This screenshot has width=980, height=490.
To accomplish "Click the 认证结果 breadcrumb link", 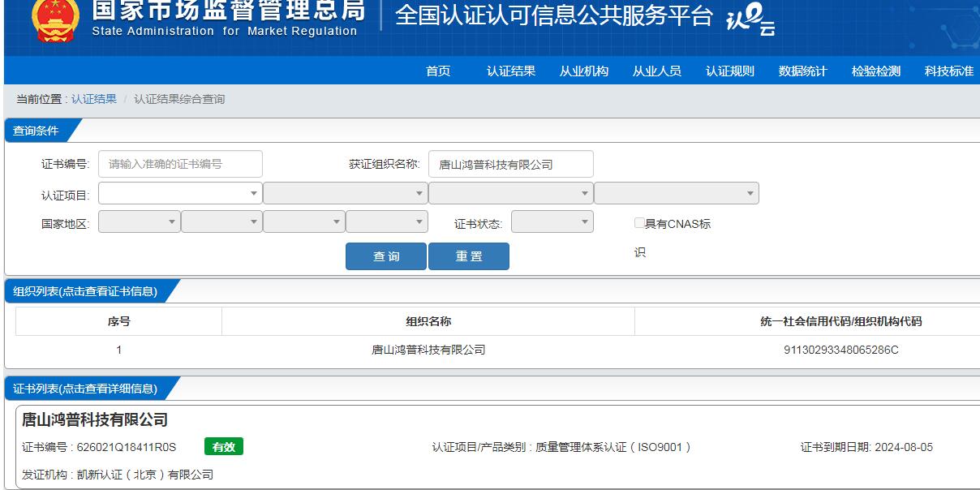I will pyautogui.click(x=94, y=99).
